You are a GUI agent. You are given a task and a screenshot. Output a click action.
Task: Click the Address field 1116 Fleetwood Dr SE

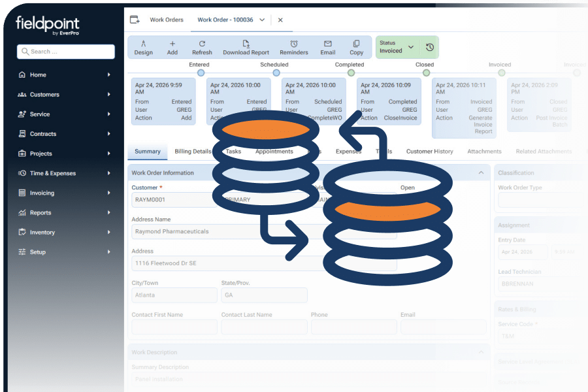click(x=264, y=263)
